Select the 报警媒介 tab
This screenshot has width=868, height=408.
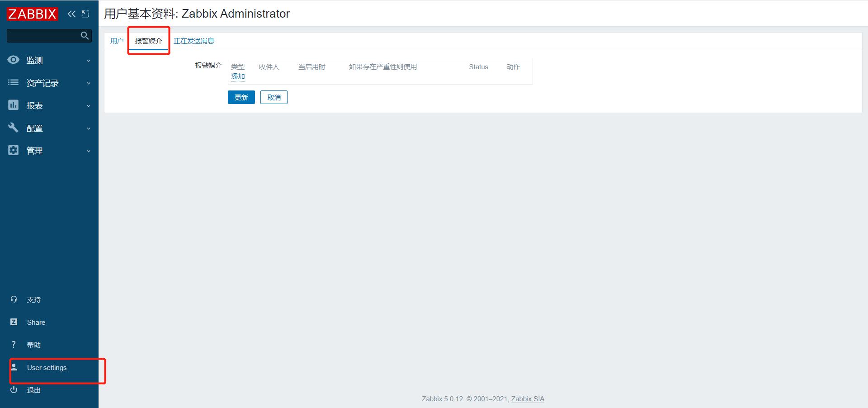(x=148, y=41)
